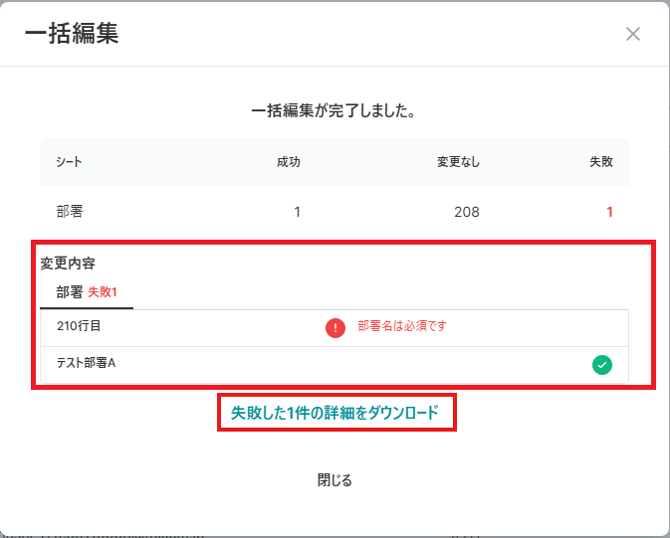Viewport: 670px width, 538px height.
Task: Select the 部署 失敗1 tab
Action: point(87,293)
